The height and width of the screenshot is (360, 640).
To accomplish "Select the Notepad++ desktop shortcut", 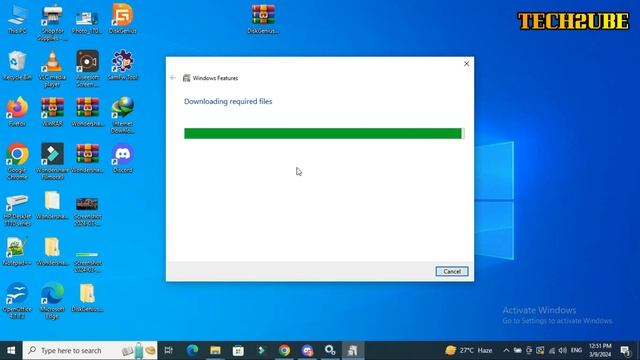I will (17, 251).
